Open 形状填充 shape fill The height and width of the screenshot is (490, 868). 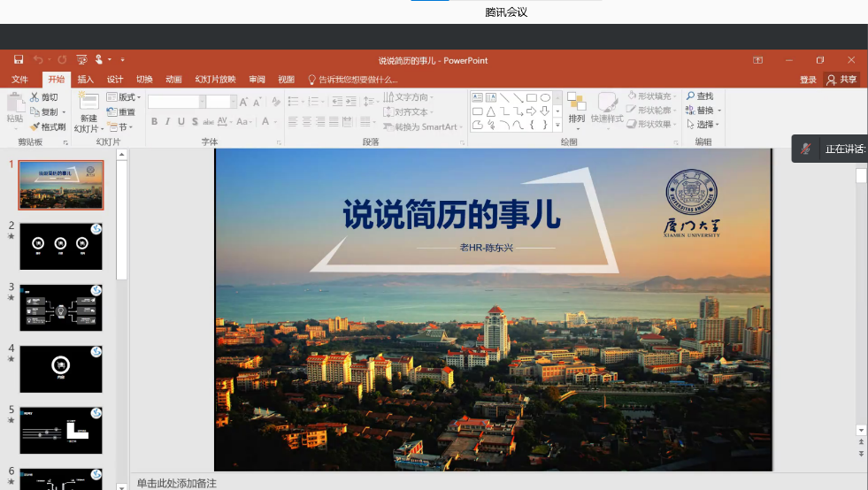(652, 96)
